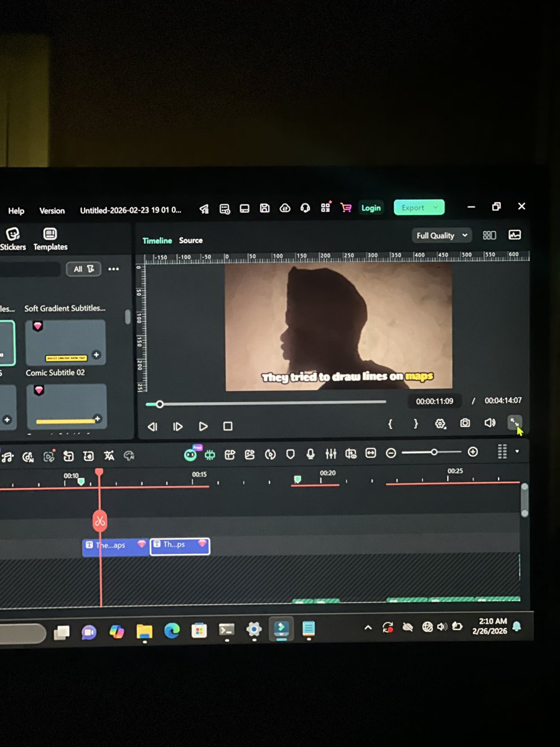Switch preview to Source tab

tap(191, 240)
